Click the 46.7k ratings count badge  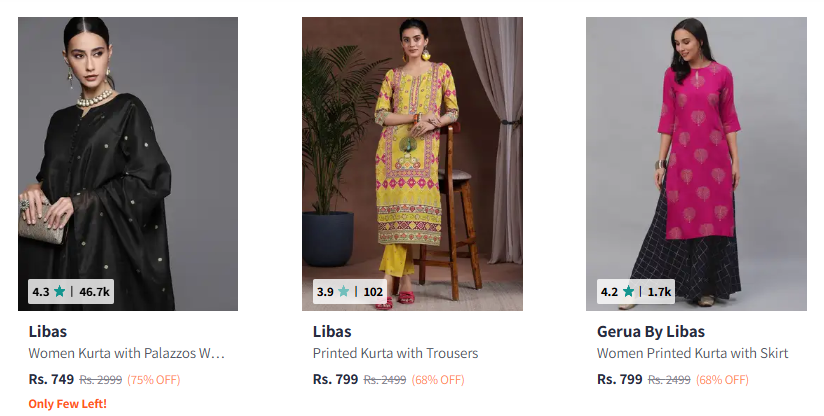pos(94,292)
